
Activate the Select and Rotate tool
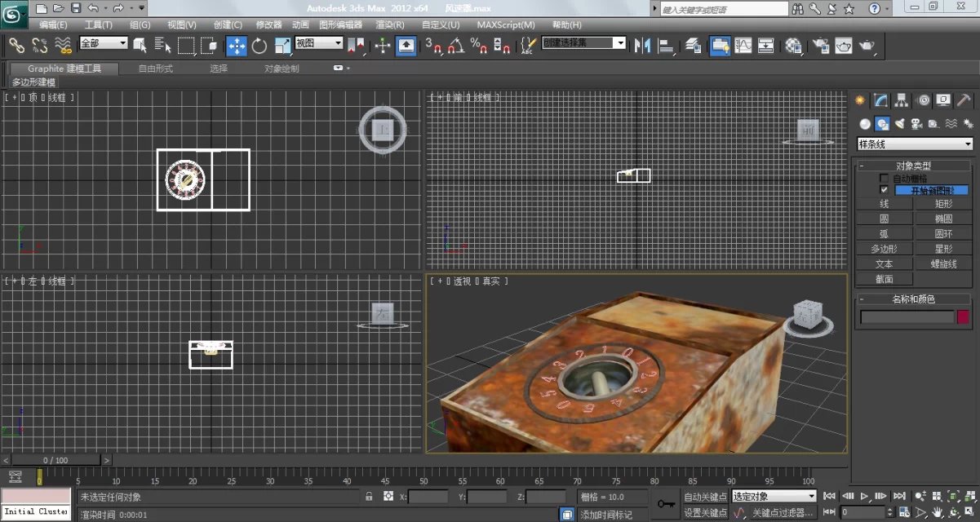pos(259,46)
